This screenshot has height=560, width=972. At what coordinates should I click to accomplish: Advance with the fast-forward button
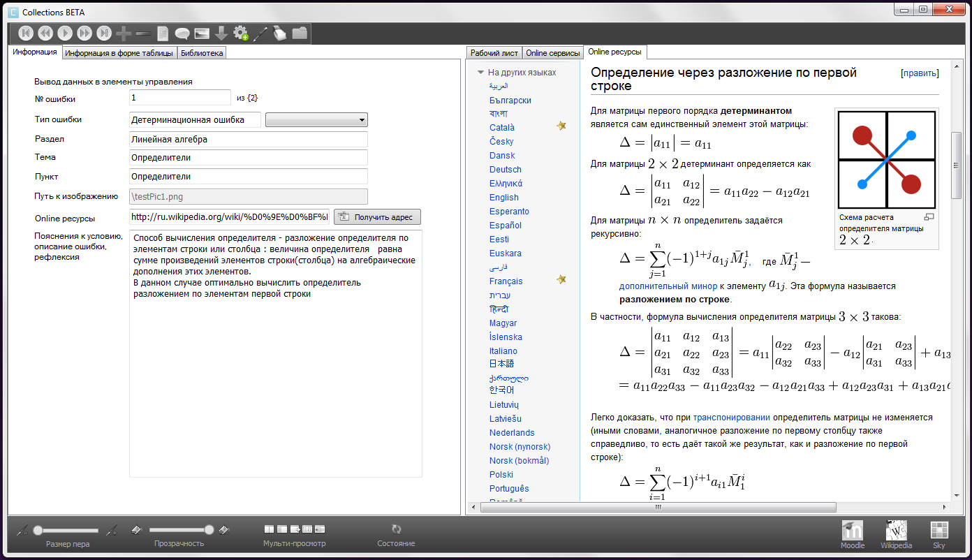click(84, 33)
